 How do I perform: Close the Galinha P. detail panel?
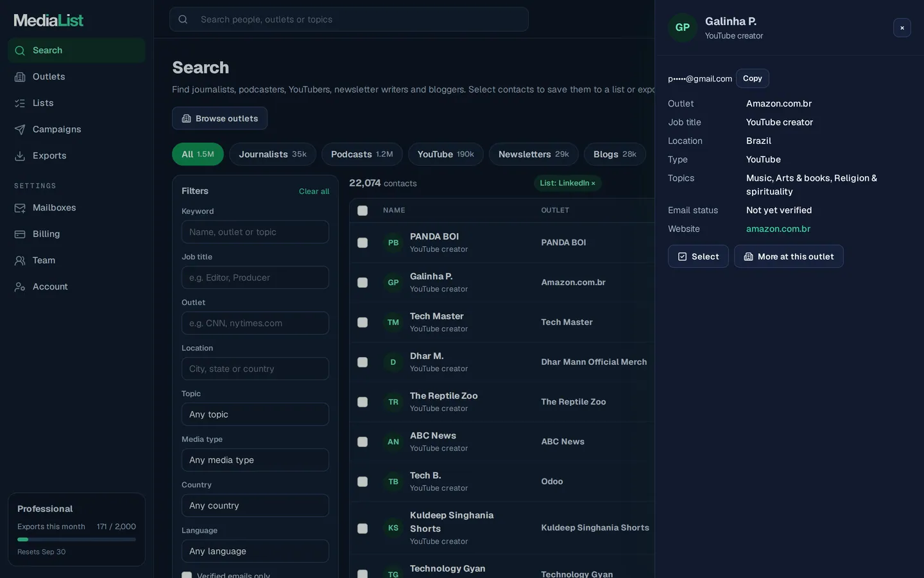(902, 28)
